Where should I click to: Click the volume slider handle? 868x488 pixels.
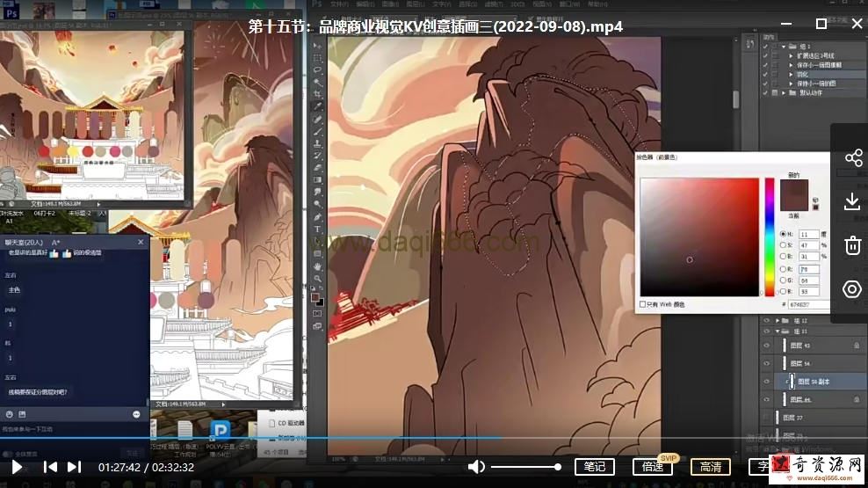[558, 467]
